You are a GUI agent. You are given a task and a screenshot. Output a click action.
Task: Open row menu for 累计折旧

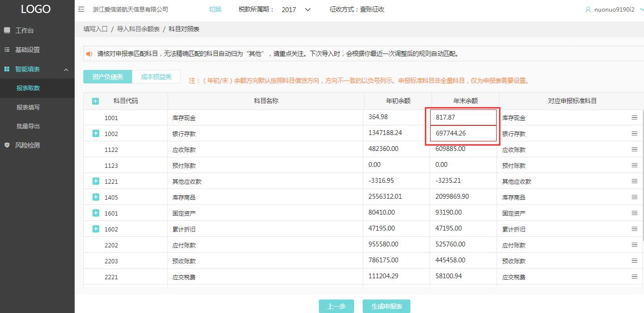tap(634, 229)
